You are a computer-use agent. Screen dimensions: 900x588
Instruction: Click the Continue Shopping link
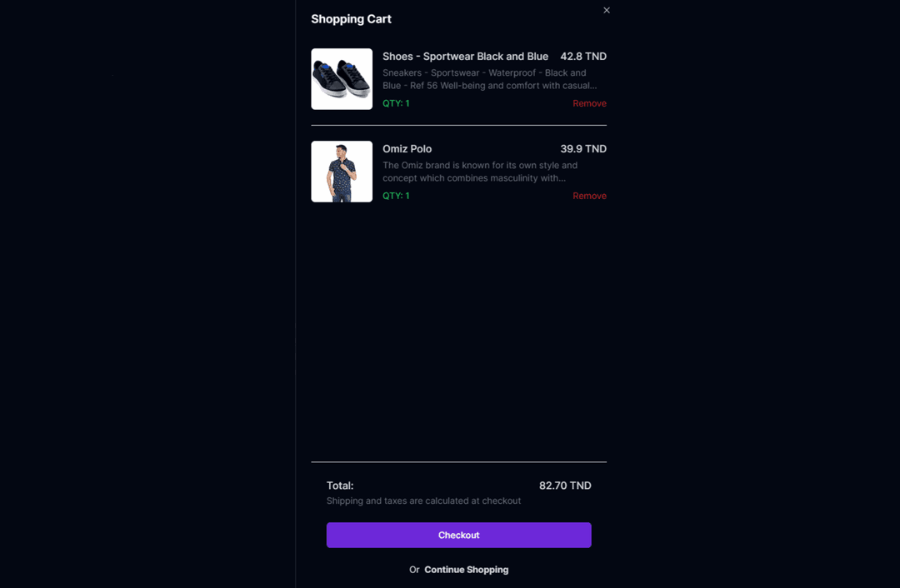coord(466,570)
